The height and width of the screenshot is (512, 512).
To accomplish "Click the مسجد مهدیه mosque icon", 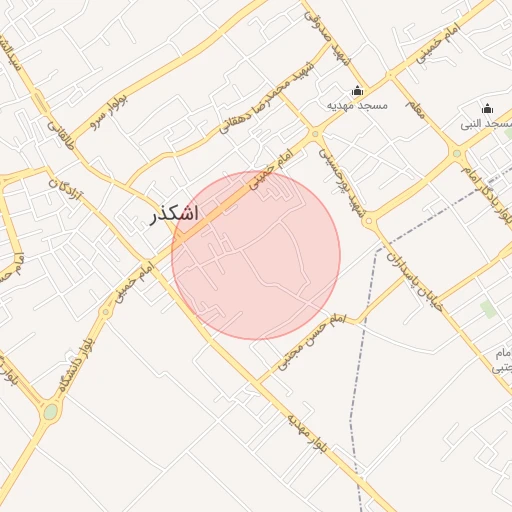I will click(x=357, y=90).
